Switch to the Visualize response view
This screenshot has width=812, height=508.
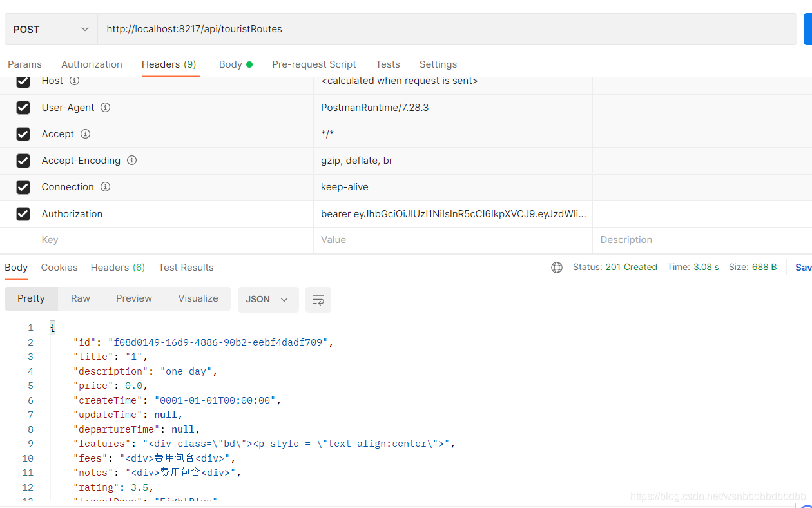[198, 298]
